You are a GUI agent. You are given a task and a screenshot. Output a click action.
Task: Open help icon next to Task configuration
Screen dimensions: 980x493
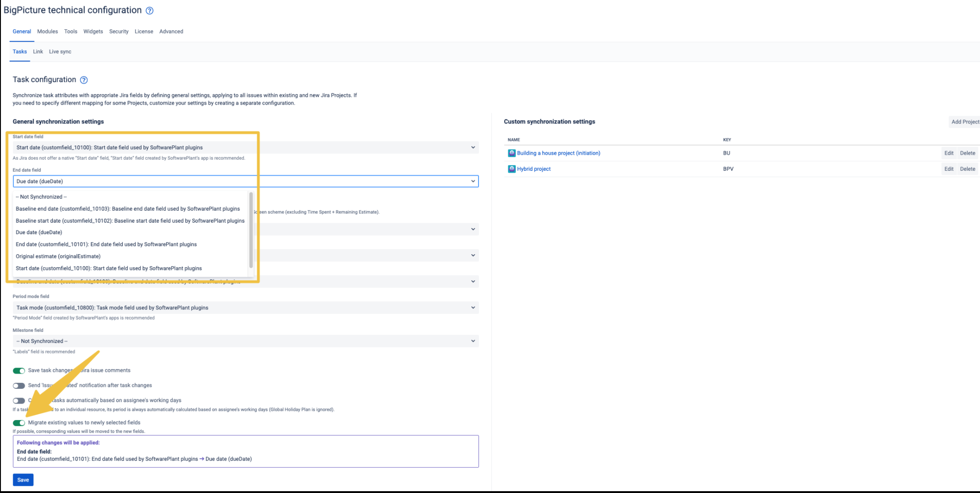[84, 80]
